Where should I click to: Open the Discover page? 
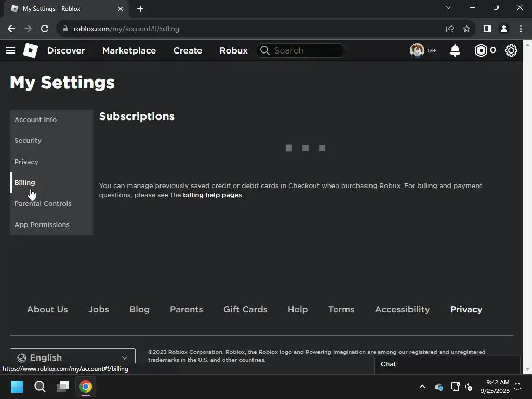66,50
